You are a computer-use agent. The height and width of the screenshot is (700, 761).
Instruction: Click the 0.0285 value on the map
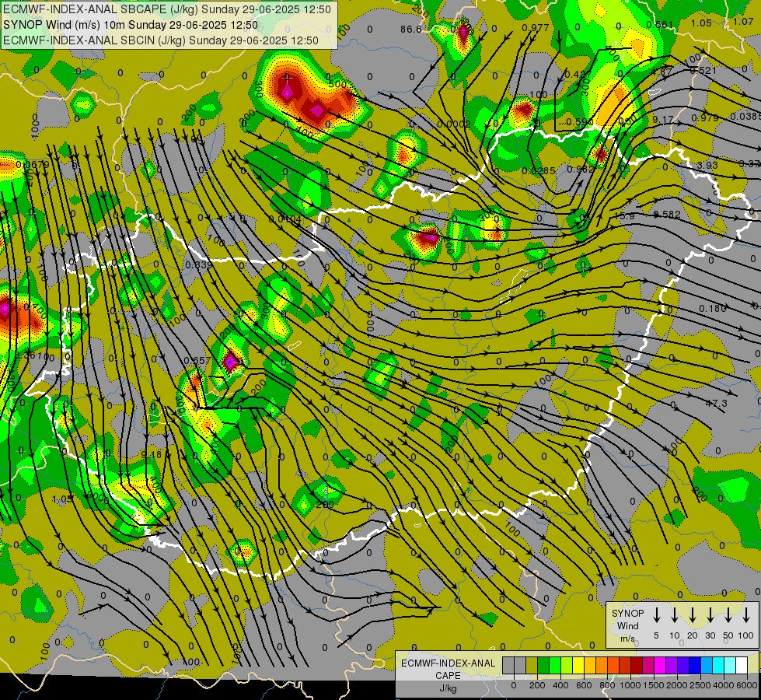(x=538, y=171)
